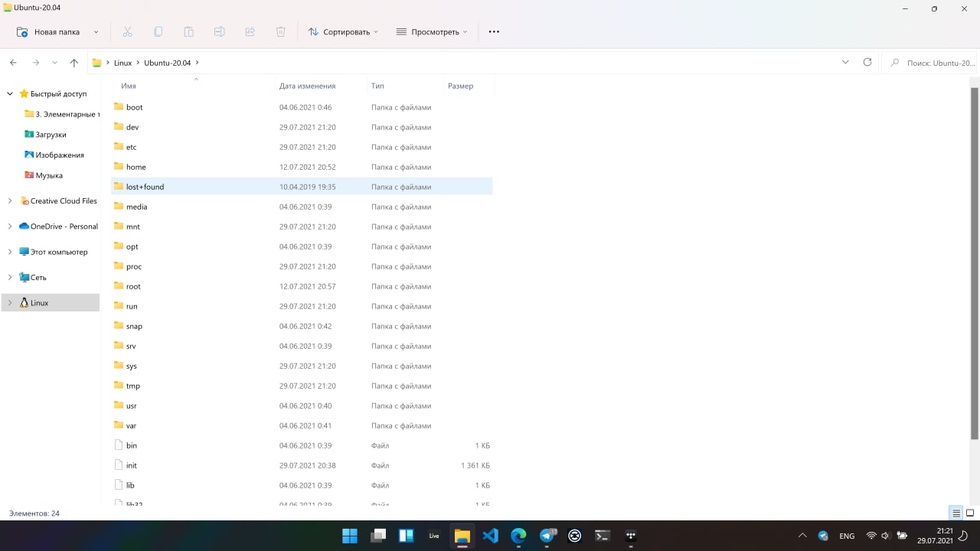Image resolution: width=980 pixels, height=551 pixels.
Task: Open the Сортировать sort dropdown
Action: tap(343, 32)
